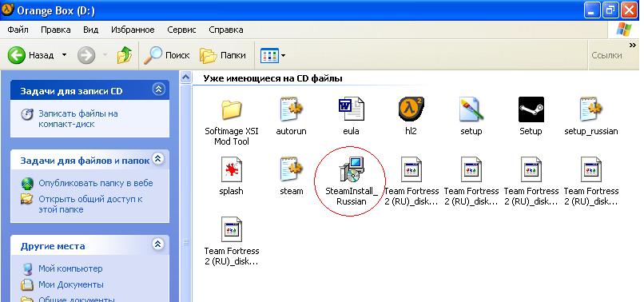Click the 'setup_russian' file name label
Viewport: 644px width, 302px height.
(x=591, y=131)
